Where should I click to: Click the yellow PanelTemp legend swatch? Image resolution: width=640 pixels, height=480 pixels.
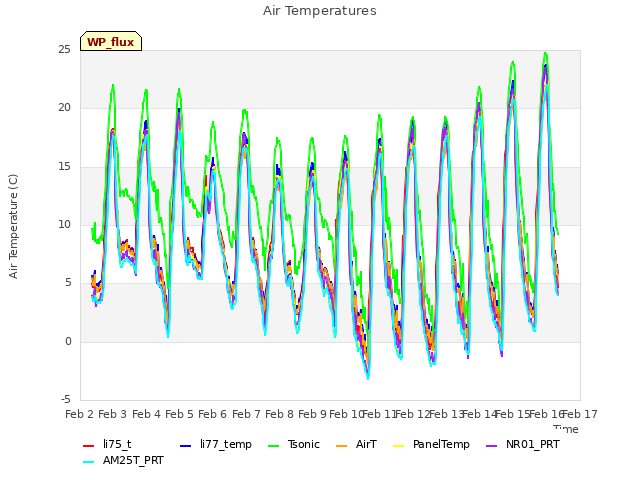(x=398, y=446)
